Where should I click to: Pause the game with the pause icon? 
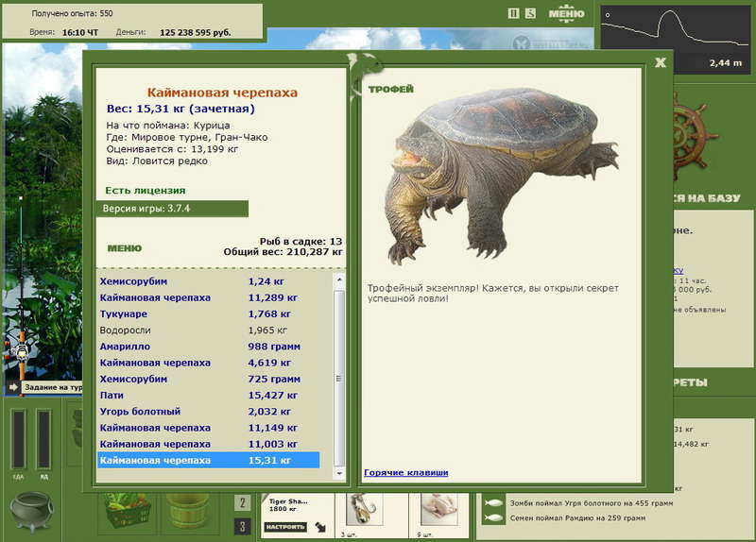(513, 13)
